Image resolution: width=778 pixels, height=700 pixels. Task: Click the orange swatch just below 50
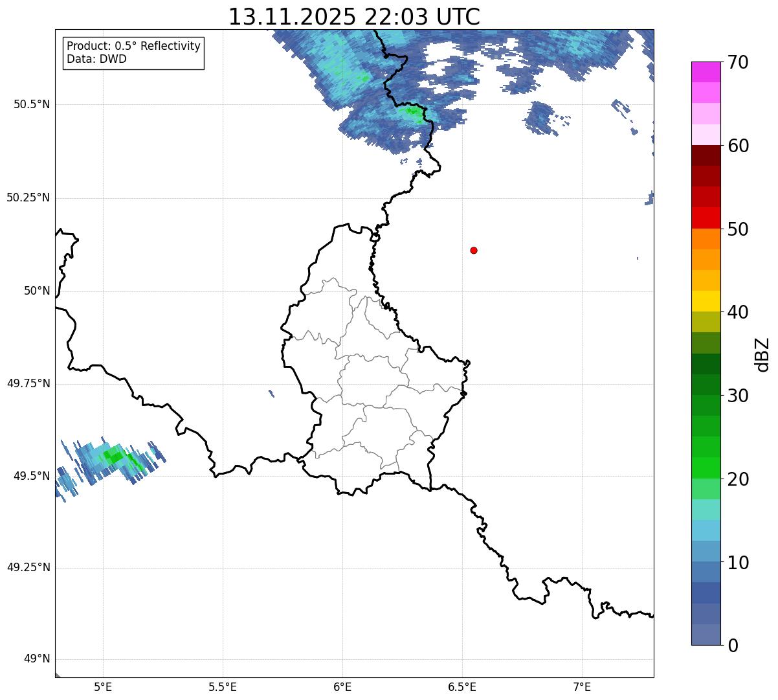tap(706, 239)
